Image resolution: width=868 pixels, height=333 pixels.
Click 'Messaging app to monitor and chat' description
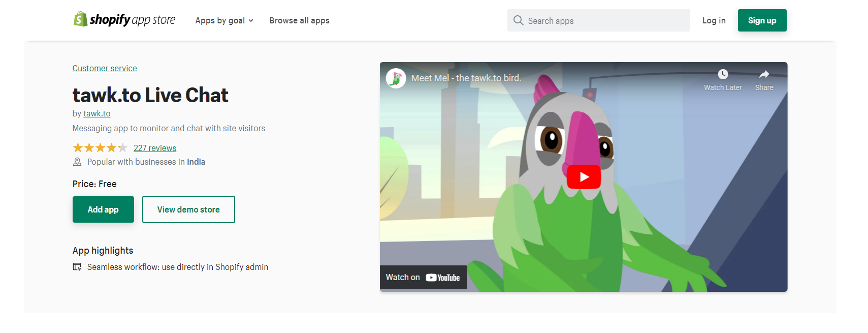tap(169, 128)
